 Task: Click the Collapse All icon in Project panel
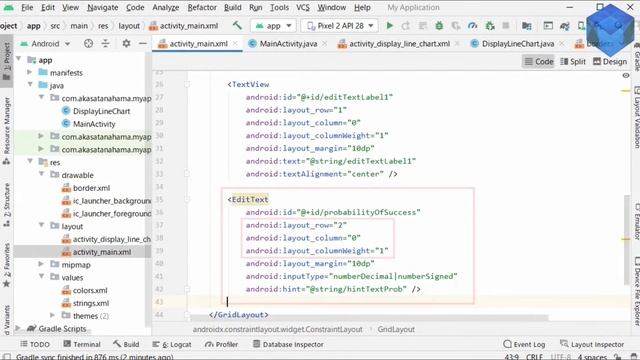click(105, 43)
